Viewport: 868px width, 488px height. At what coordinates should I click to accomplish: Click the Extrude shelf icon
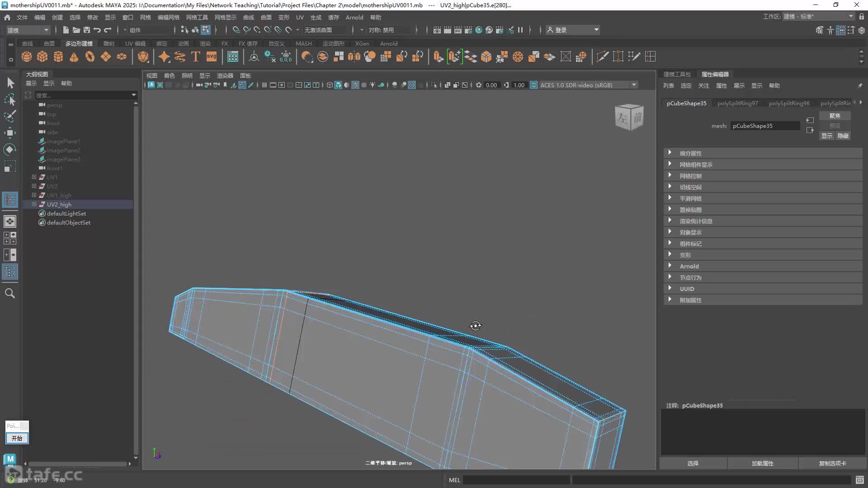[438, 56]
